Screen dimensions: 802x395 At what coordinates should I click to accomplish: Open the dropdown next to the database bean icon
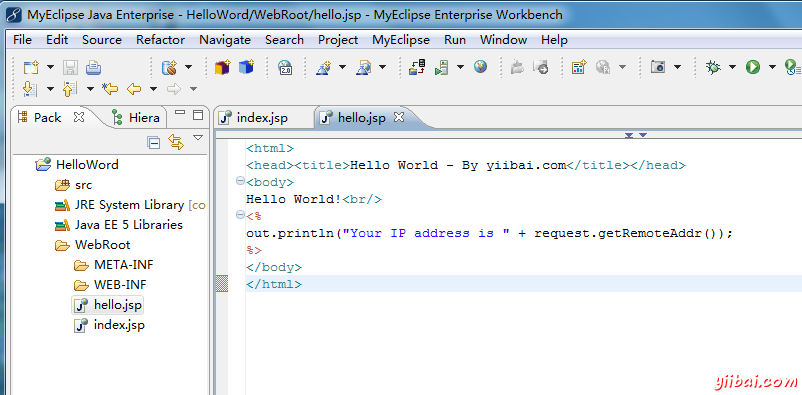pyautogui.click(x=188, y=67)
